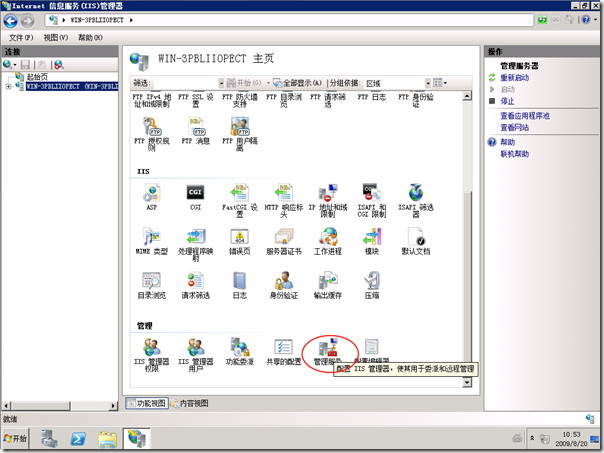Open Windows Explorer folder from taskbar
Viewport: 604px width, 453px height.
pyautogui.click(x=107, y=439)
